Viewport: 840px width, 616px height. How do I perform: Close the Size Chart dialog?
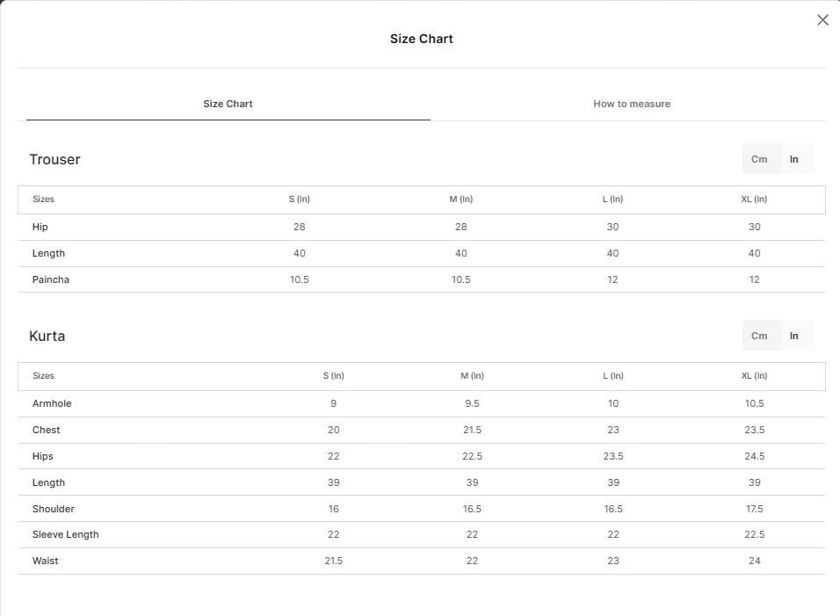click(x=822, y=20)
